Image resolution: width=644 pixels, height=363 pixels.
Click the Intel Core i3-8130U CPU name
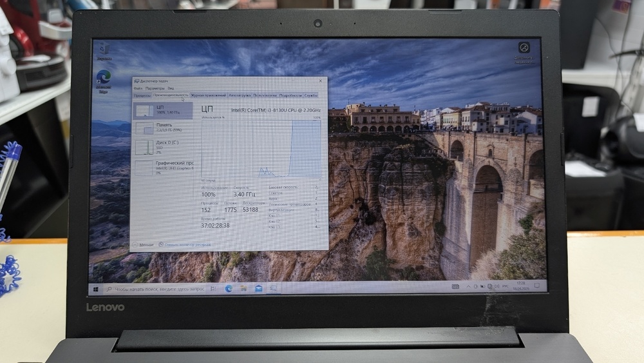pos(276,110)
